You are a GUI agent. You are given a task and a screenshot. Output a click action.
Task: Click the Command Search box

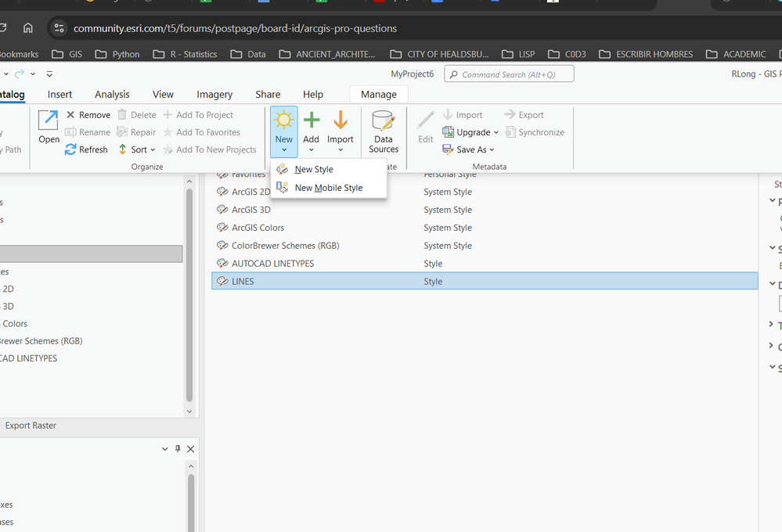point(509,74)
